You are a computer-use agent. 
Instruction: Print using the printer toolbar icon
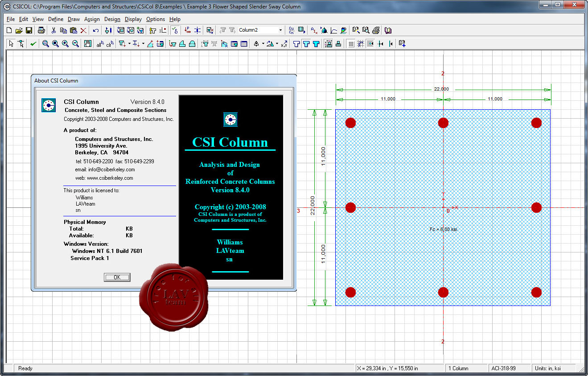point(41,30)
